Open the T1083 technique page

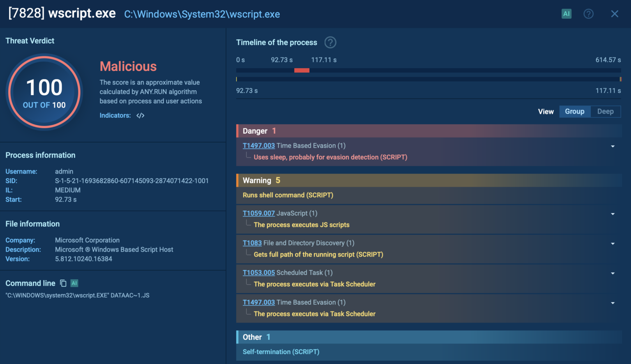[252, 243]
